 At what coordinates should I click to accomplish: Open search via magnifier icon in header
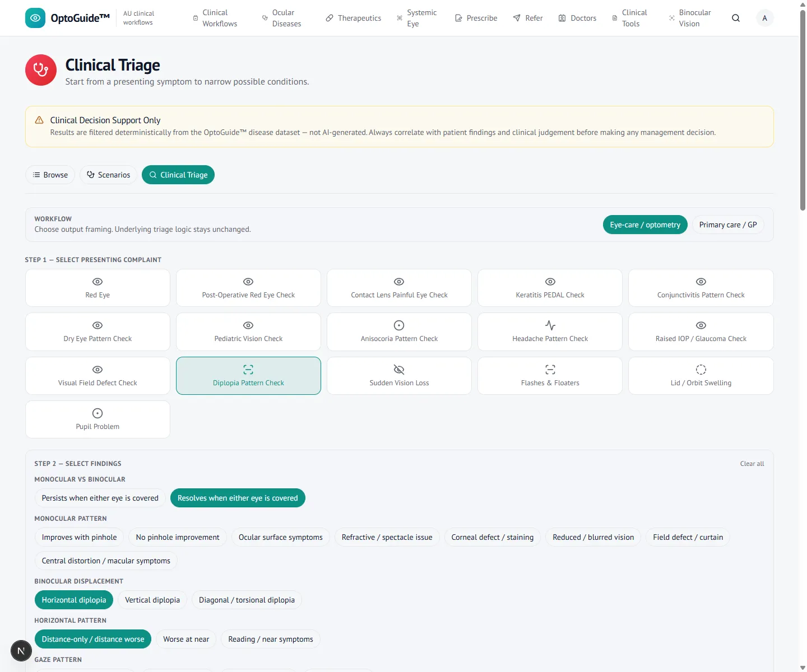736,18
